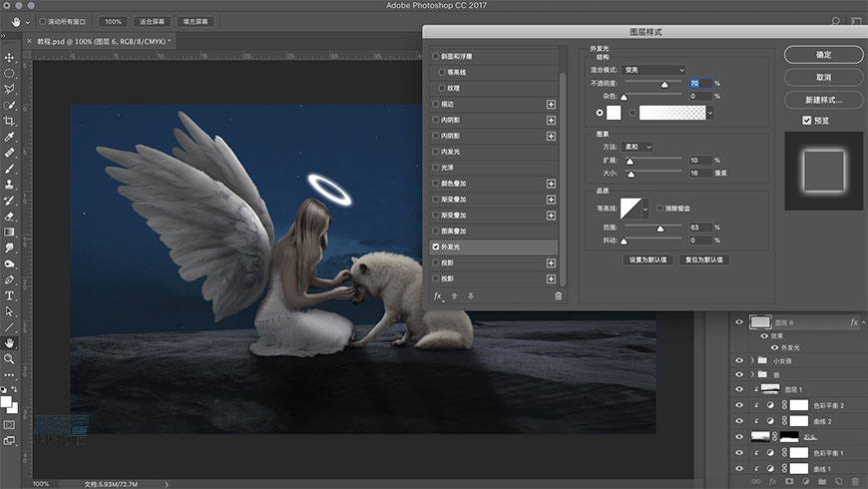Screen dimensions: 868x489
Task: Toggle Quick Mask mode icon
Action: [x=9, y=425]
